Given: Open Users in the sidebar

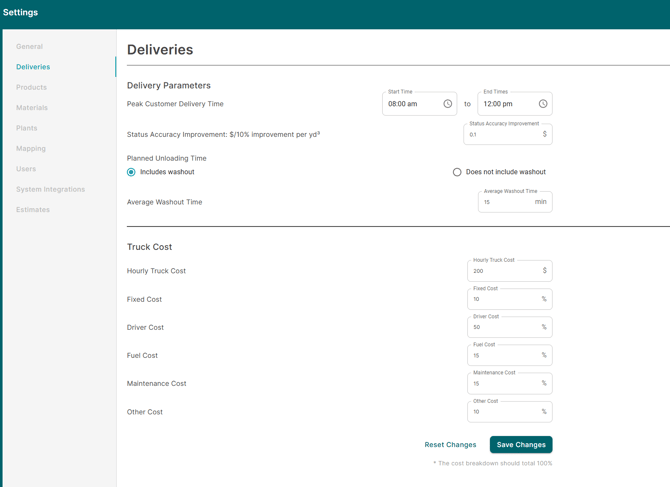Looking at the screenshot, I should click(26, 169).
